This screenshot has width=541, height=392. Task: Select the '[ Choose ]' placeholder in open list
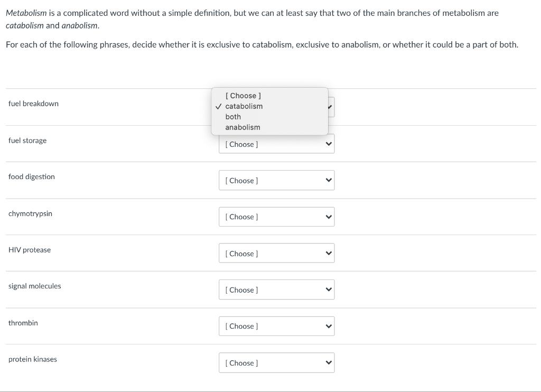243,96
